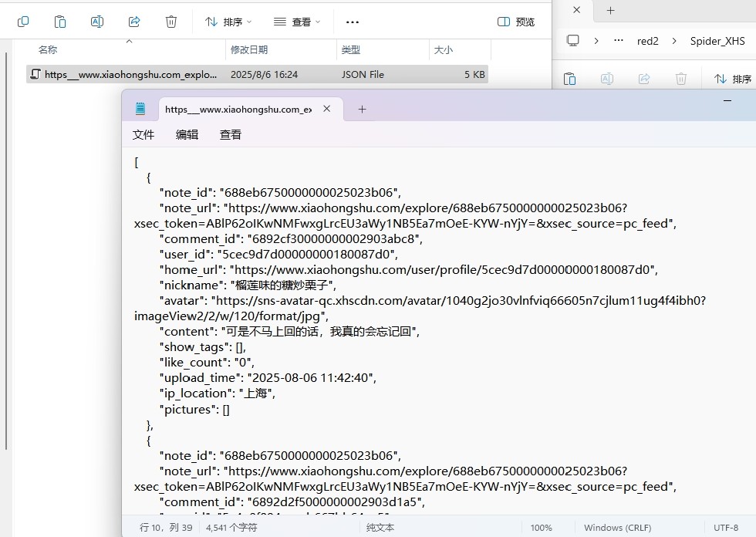Viewport: 756px width, 537px height.
Task: Navigate to red2 folder in breadcrumb
Action: tap(647, 41)
